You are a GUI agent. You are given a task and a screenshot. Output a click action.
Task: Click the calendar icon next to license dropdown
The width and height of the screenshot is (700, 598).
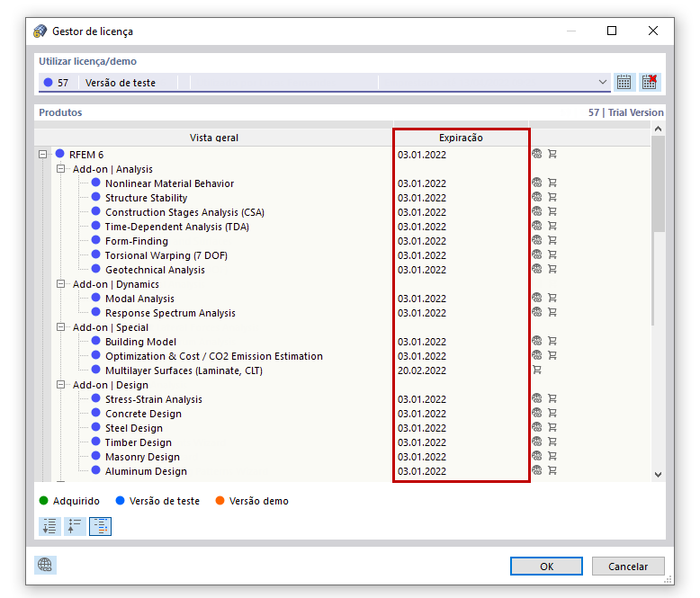(x=624, y=83)
